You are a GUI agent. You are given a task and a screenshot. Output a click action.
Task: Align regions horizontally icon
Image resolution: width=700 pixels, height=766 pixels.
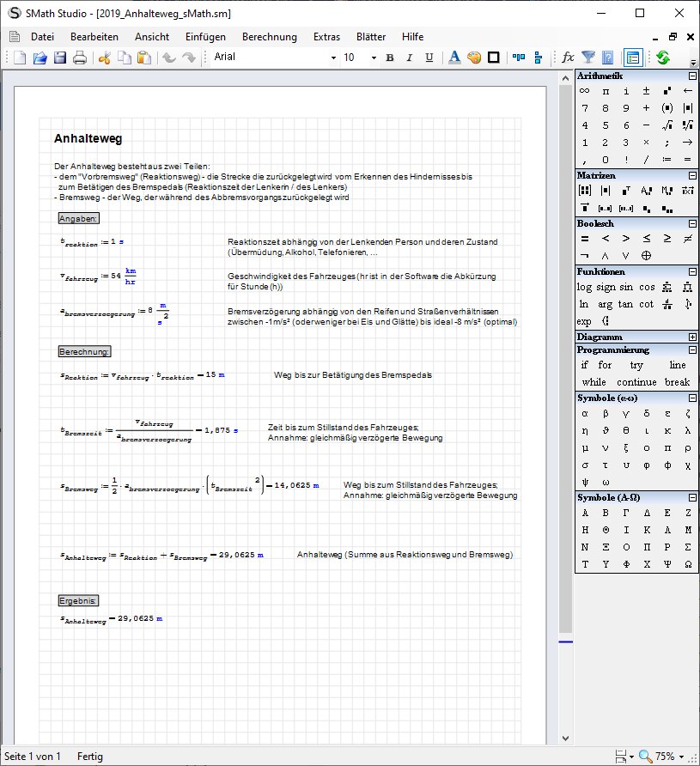pyautogui.click(x=519, y=58)
